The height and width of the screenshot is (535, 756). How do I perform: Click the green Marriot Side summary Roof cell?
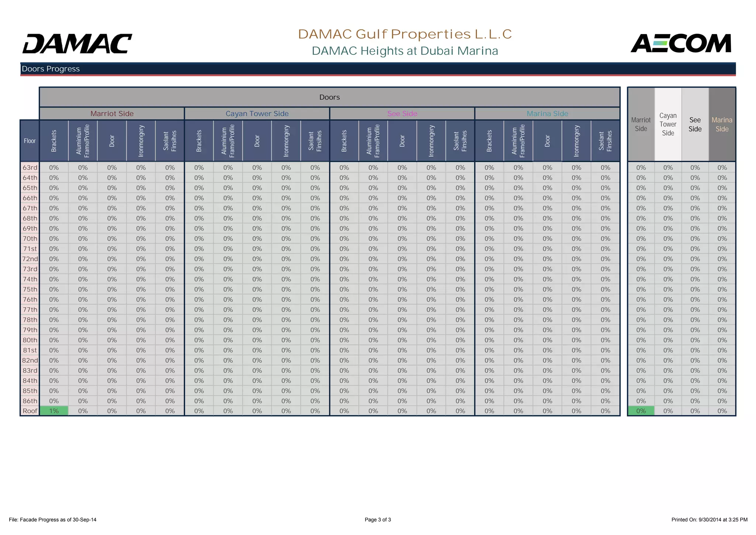point(641,411)
